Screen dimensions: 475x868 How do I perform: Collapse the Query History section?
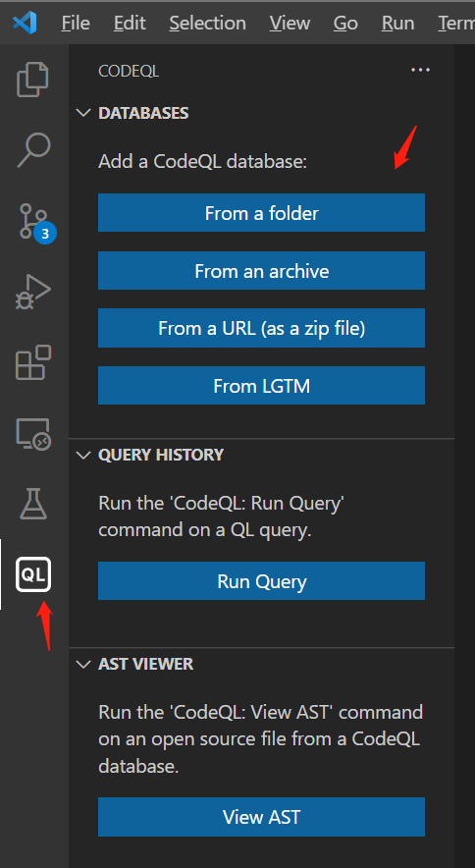tap(83, 455)
